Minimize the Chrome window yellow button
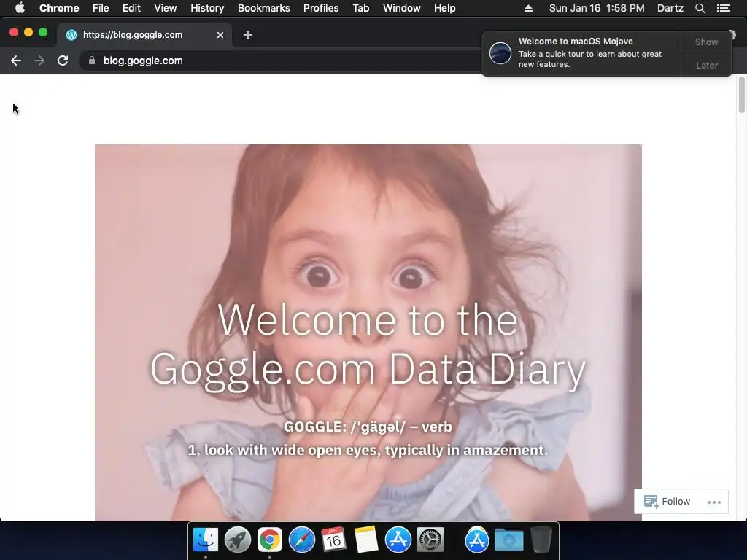Viewport: 747px width, 560px height. (28, 32)
